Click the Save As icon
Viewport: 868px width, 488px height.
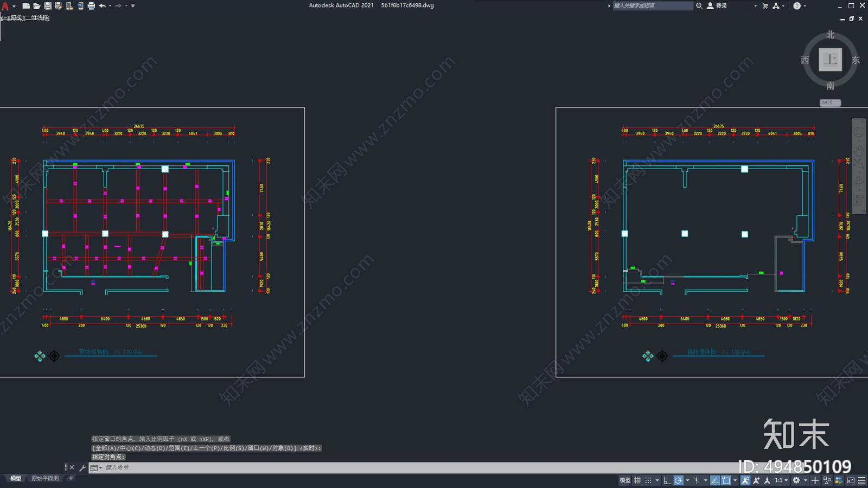59,6
